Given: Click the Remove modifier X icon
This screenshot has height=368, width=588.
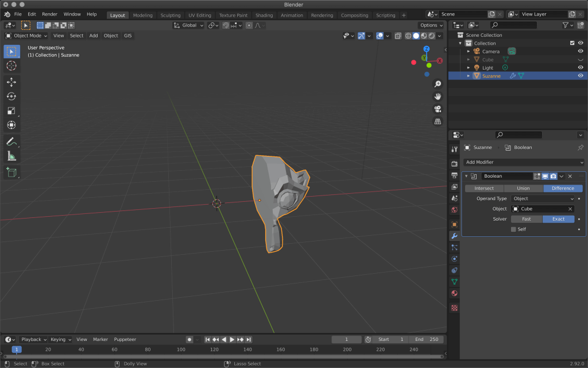Looking at the screenshot, I should point(570,176).
